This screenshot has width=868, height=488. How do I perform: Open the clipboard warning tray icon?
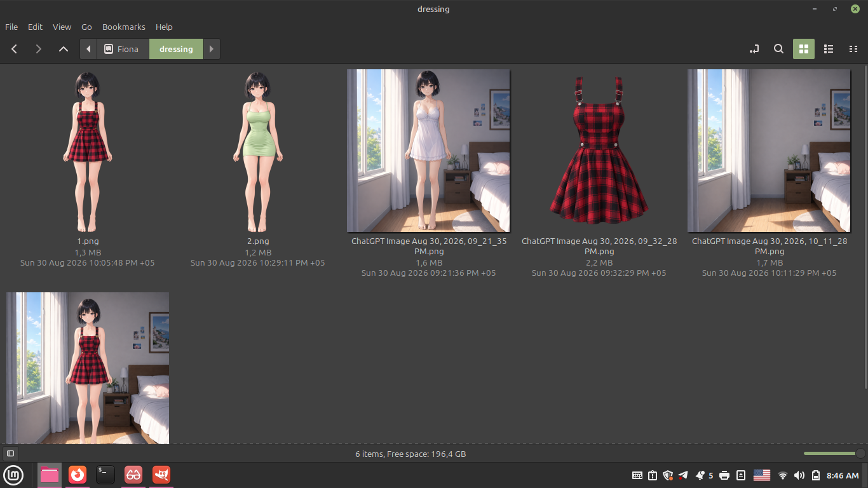(653, 475)
